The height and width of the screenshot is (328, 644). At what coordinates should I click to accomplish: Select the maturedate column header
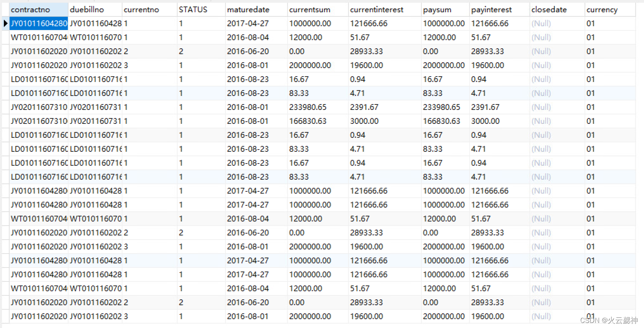coord(257,10)
